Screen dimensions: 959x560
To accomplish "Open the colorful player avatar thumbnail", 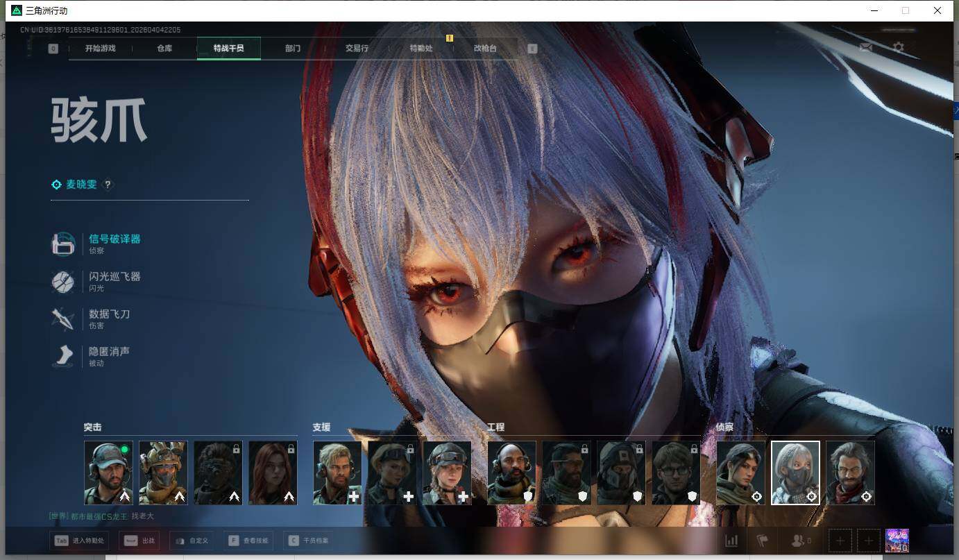I will (x=897, y=541).
